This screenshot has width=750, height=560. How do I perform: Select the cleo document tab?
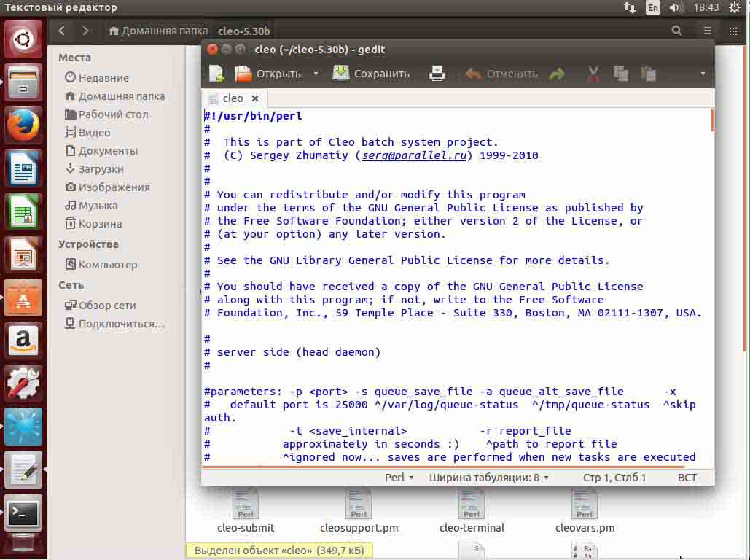click(x=233, y=98)
